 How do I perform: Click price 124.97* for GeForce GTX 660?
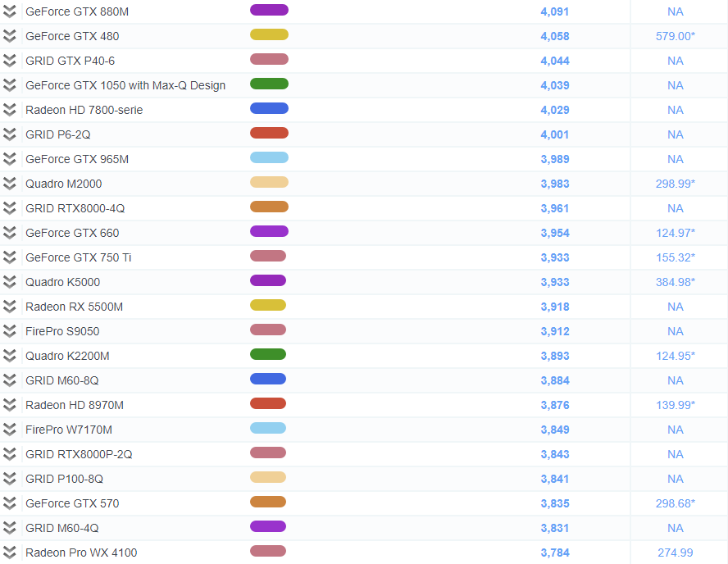pos(676,233)
